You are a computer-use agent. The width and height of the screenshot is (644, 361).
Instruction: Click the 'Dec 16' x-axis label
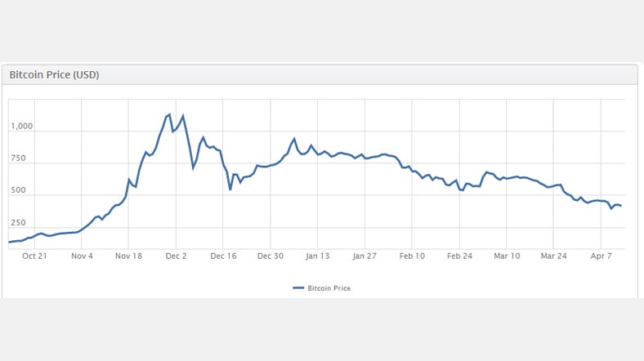[x=223, y=256]
